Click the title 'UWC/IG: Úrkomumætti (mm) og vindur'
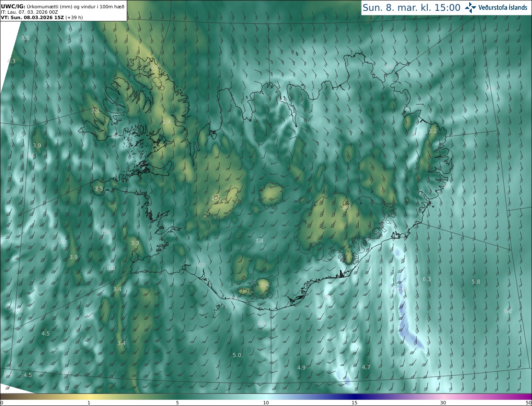This screenshot has width=532, height=406. 62,7
